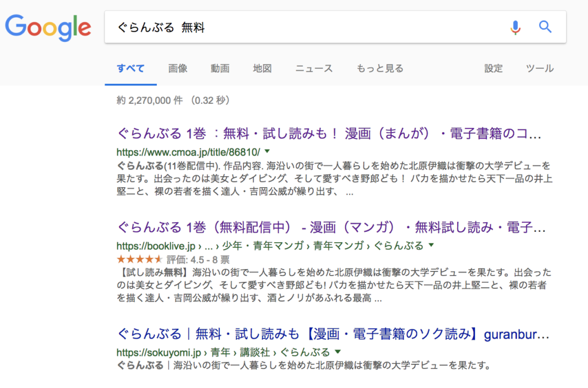Image resolution: width=588 pixels, height=388 pixels.
Task: Click the booklive snippet starting 【試し読み無料】
Action: (x=334, y=285)
